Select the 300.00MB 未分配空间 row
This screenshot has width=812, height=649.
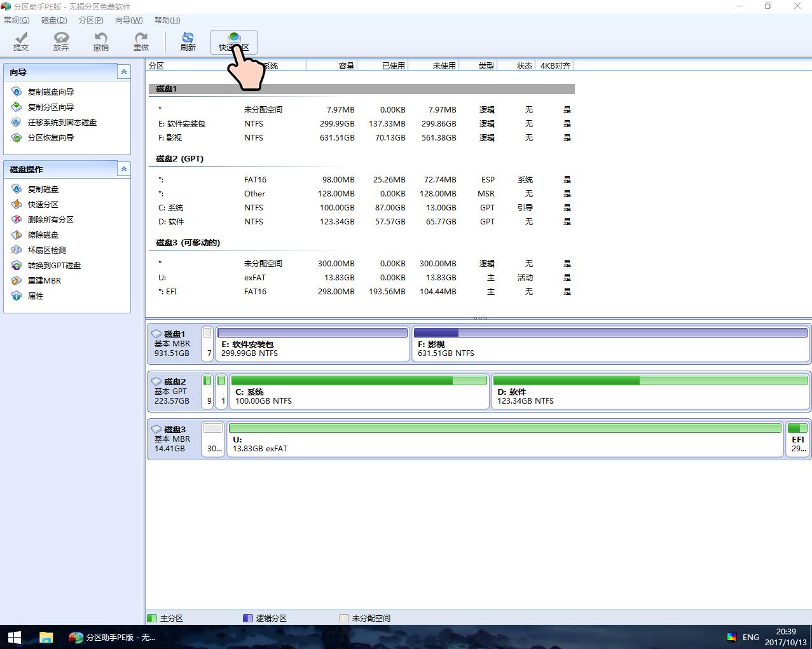pos(362,263)
